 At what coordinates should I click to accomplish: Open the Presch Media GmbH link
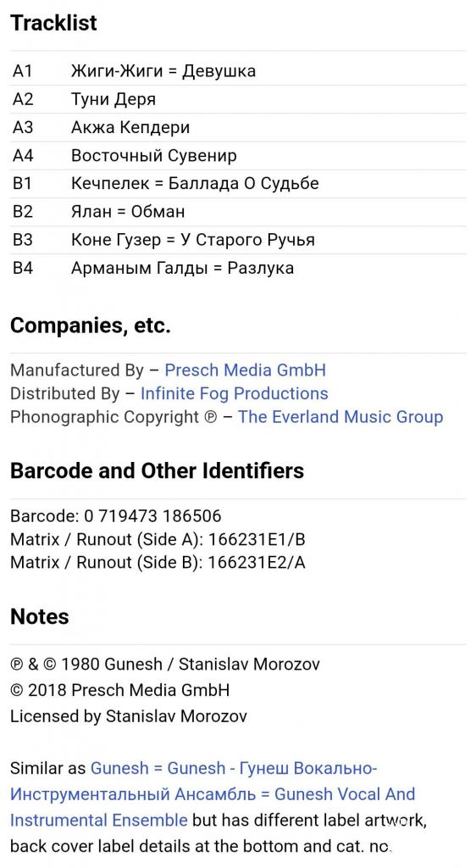tap(245, 370)
